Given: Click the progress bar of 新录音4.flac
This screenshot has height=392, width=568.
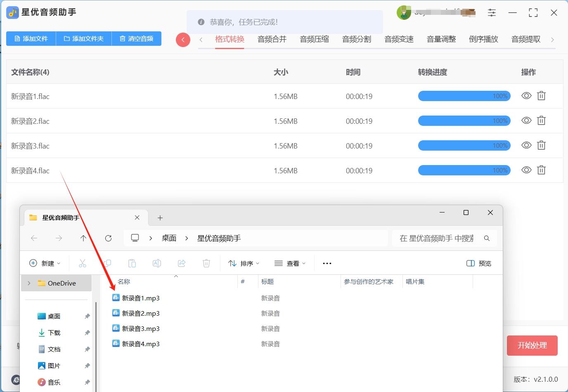Looking at the screenshot, I should pos(464,170).
